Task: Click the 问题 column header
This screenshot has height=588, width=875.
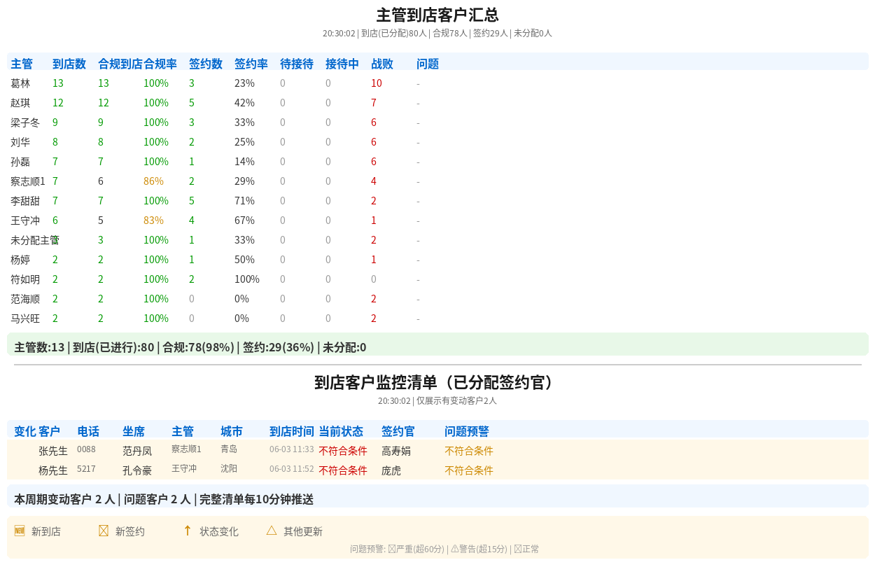Action: click(428, 64)
